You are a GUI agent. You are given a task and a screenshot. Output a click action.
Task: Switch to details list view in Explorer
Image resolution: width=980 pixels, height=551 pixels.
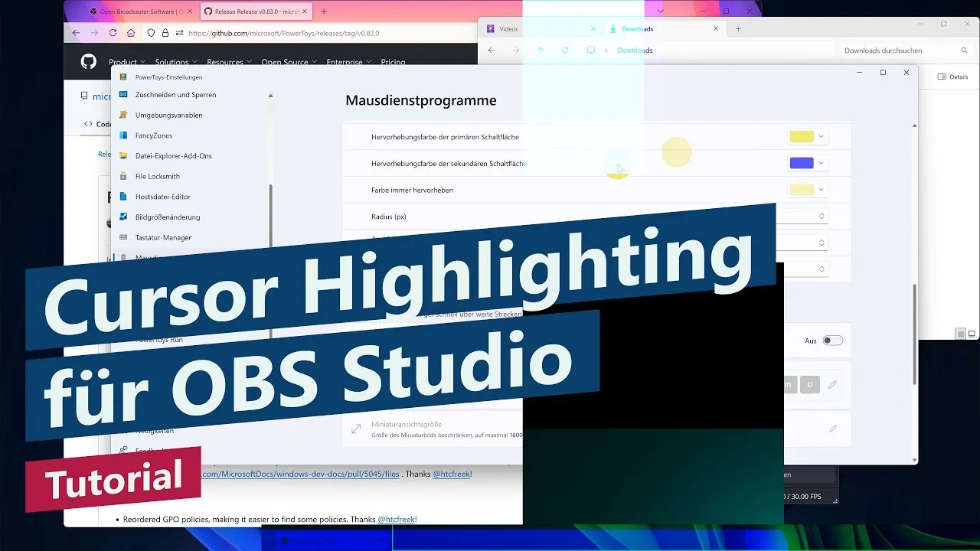(961, 334)
